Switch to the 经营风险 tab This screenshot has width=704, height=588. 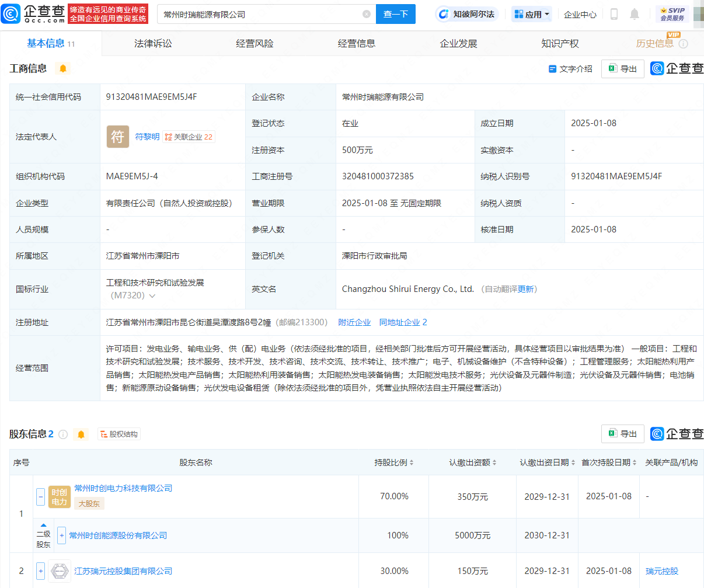pyautogui.click(x=255, y=43)
